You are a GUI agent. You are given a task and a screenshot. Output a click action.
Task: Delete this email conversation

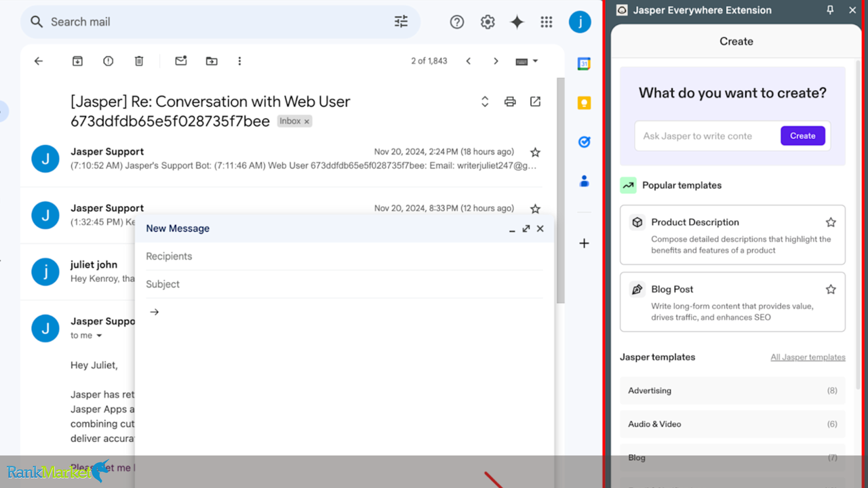(x=139, y=61)
